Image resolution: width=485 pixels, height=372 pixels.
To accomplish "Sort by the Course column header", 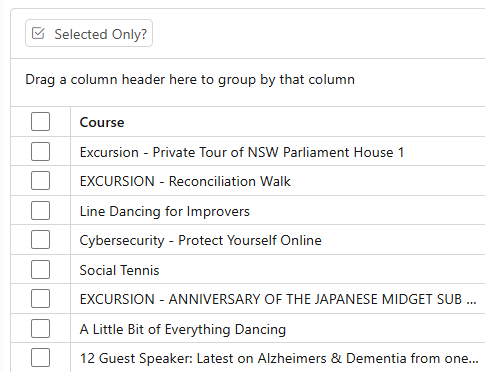I will click(102, 122).
